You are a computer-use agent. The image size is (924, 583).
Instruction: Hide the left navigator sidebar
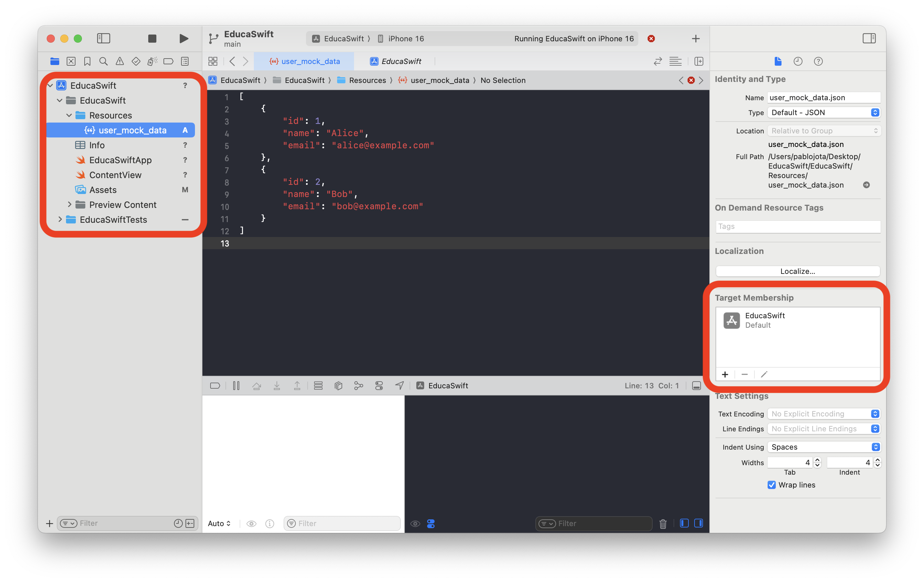(103, 38)
